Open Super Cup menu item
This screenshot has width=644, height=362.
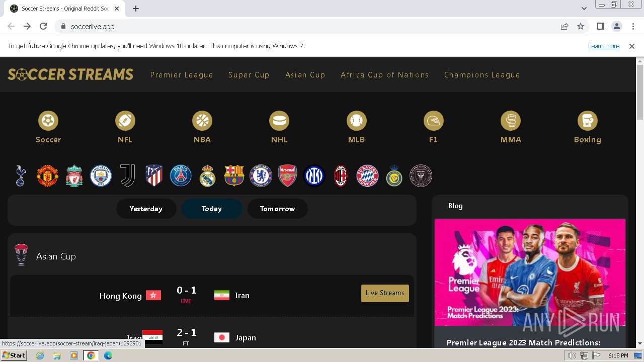(249, 75)
